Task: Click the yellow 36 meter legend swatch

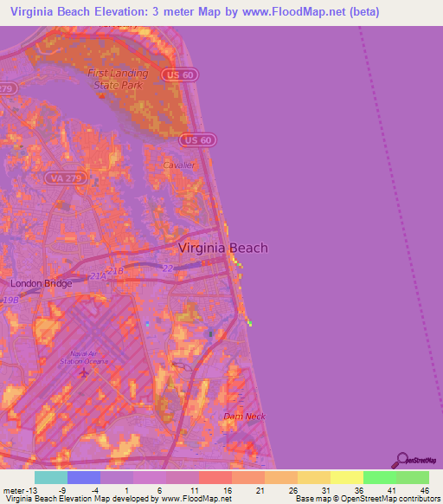Action: point(347,478)
